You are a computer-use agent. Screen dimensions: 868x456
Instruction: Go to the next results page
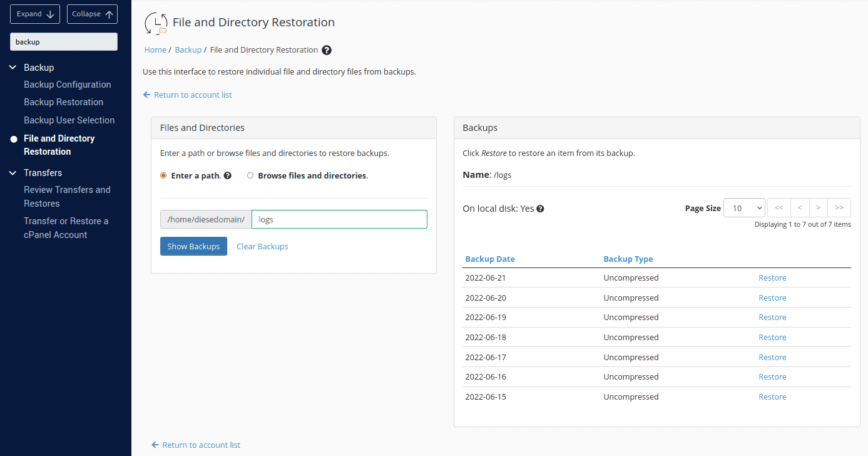(818, 208)
